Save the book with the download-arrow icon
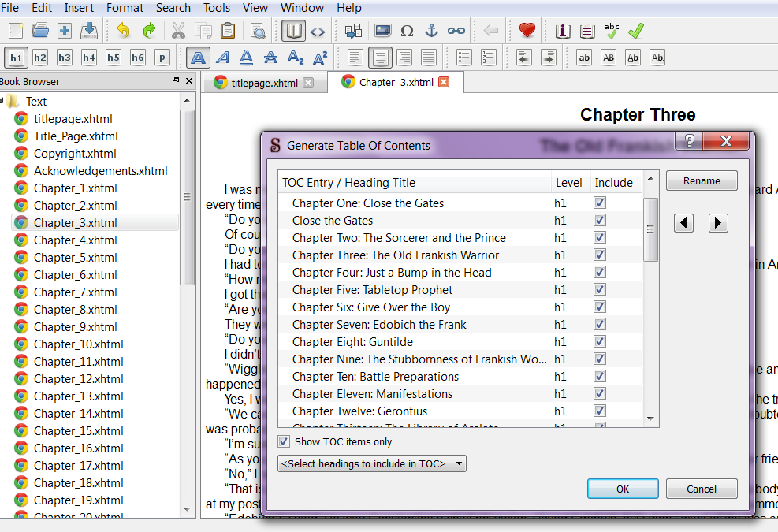Viewport: 778px width, 532px height. pyautogui.click(x=89, y=31)
